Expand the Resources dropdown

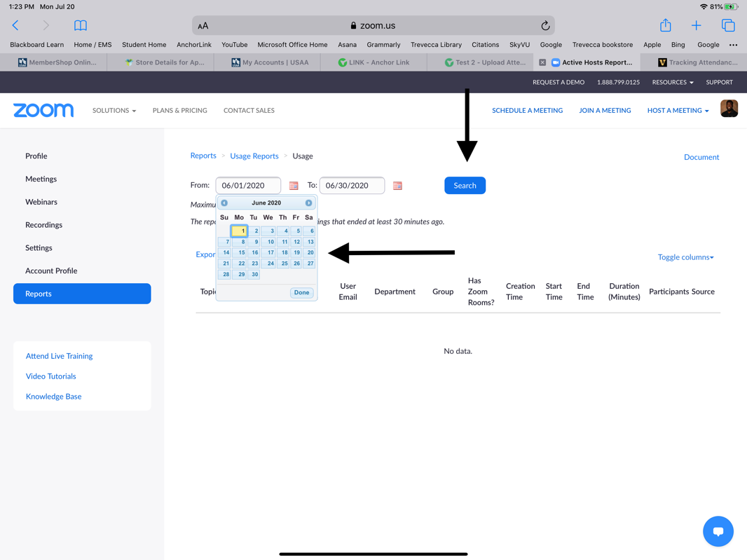[x=672, y=83]
